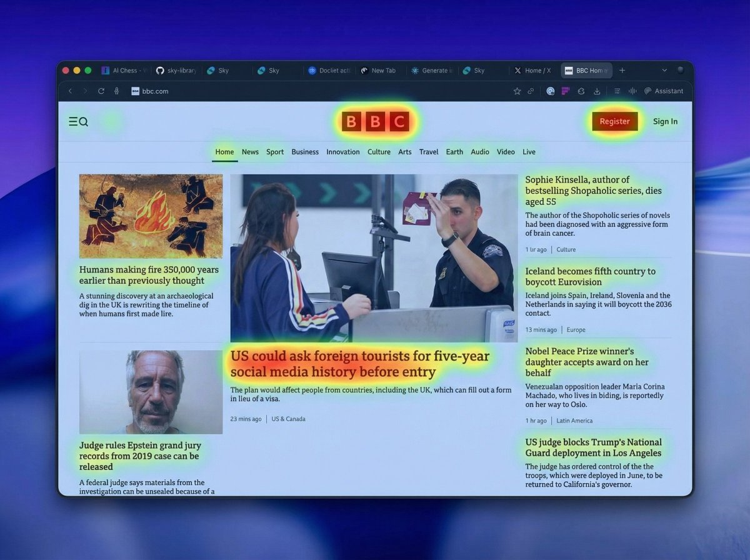Click the round profile avatar in the tab bar

point(681,70)
